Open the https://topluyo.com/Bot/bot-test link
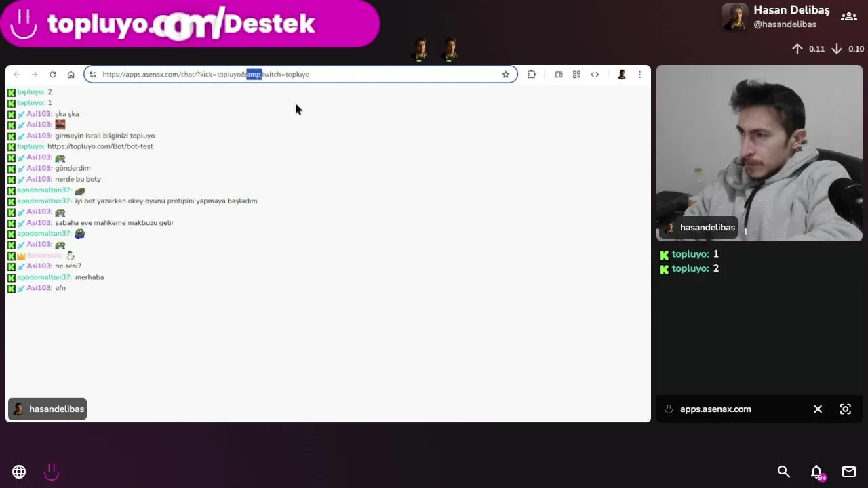Viewport: 868px width, 488px height. tap(100, 146)
